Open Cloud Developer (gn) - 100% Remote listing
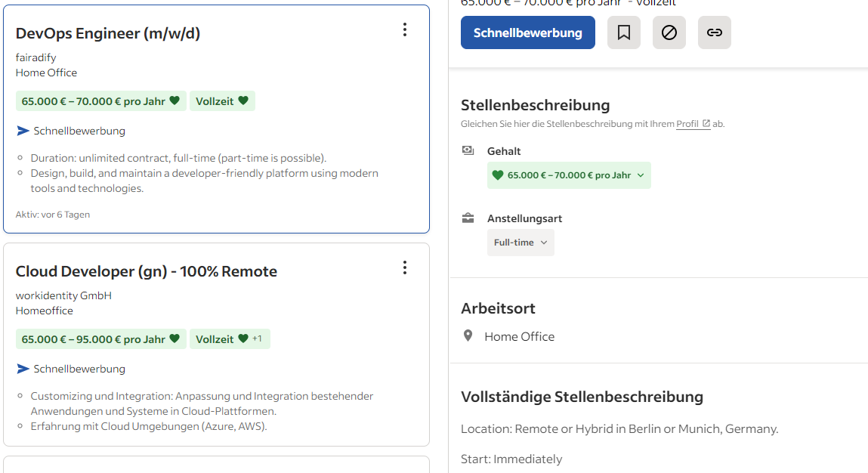The width and height of the screenshot is (868, 473). tap(146, 271)
